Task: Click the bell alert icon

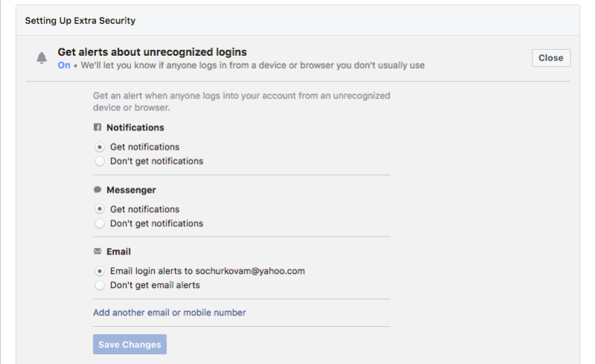Action: click(x=42, y=58)
